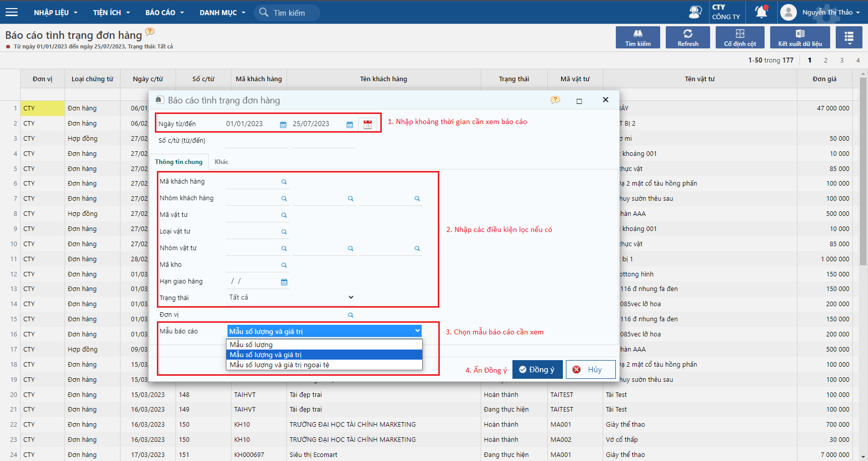
Task: Expand the Trạng thái dropdown
Action: (x=351, y=298)
